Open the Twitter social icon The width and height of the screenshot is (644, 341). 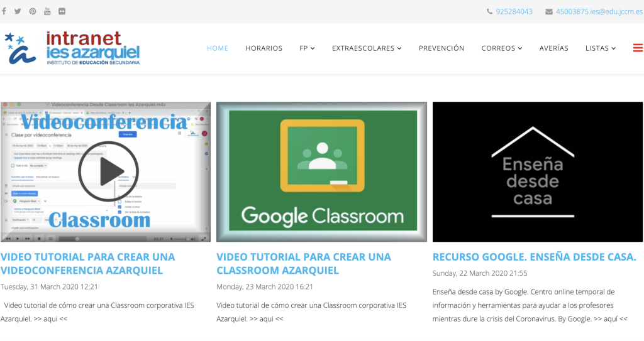click(x=18, y=11)
